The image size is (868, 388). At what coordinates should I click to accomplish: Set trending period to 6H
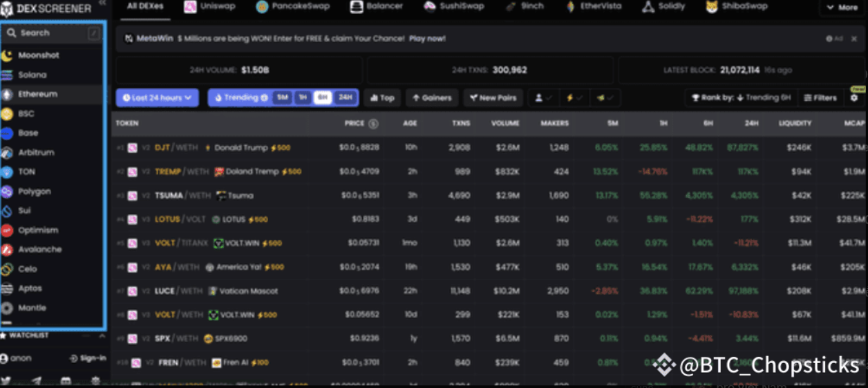click(323, 98)
